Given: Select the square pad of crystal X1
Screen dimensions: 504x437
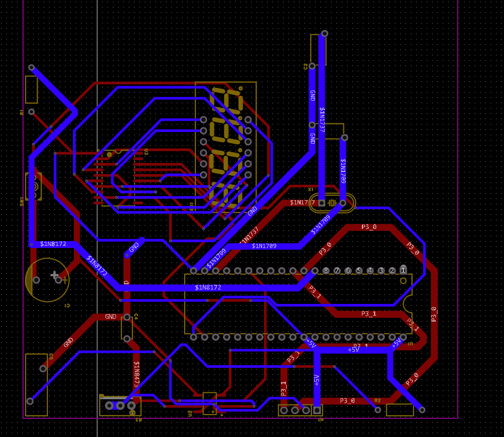Looking at the screenshot, I should point(322,203).
